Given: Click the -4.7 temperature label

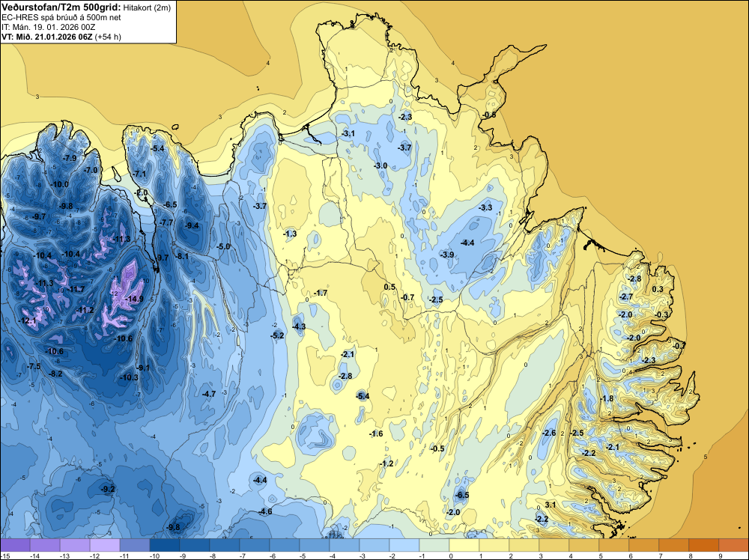Looking at the screenshot, I should 208,394.
